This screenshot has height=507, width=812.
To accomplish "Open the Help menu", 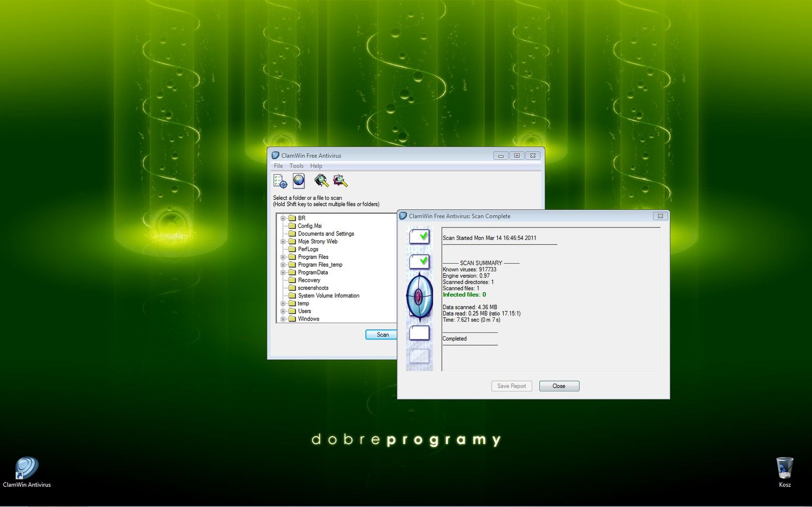I will coord(316,166).
